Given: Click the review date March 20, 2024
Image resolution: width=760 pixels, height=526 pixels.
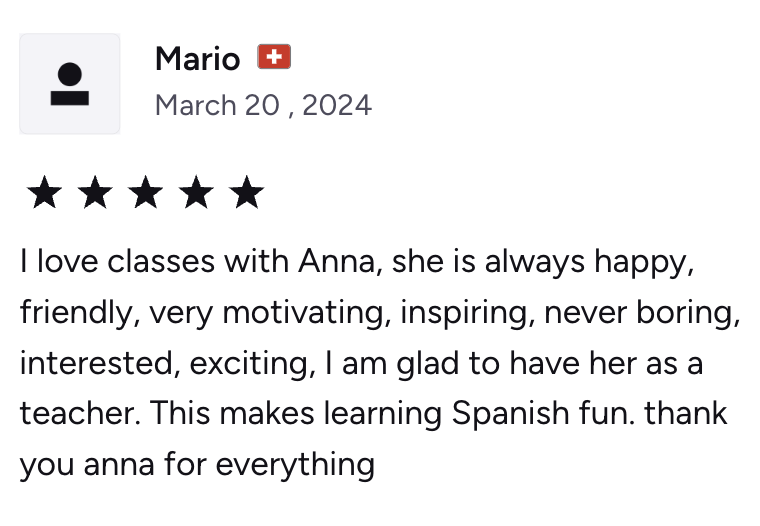Looking at the screenshot, I should 263,105.
